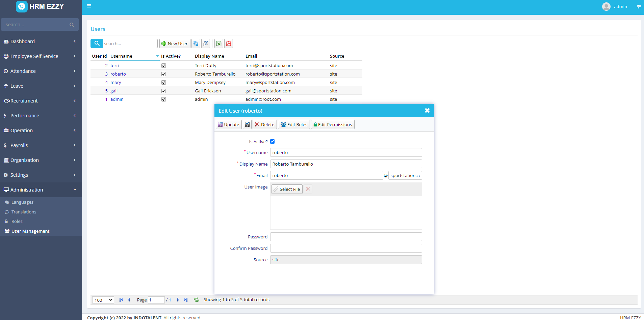This screenshot has width=644, height=320.
Task: Go to the last page of records
Action: coord(186,300)
